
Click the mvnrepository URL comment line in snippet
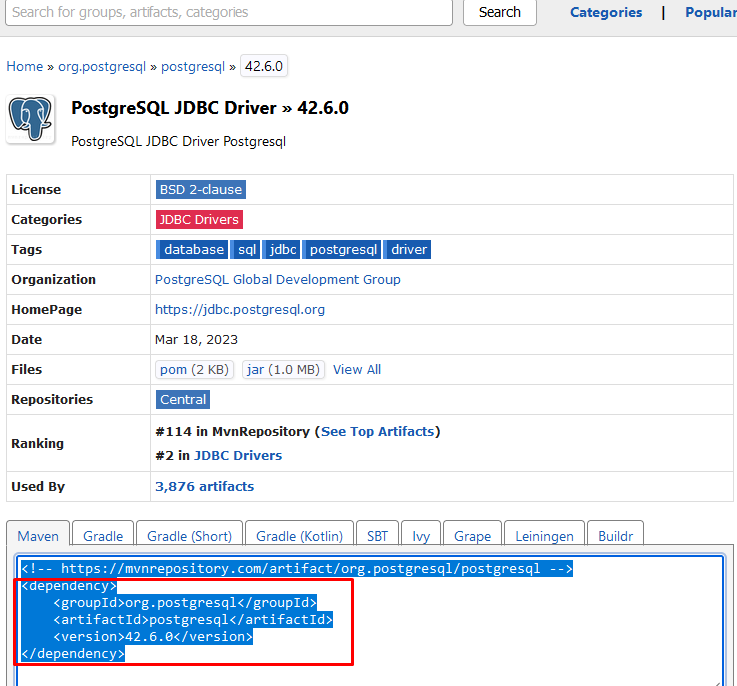297,569
